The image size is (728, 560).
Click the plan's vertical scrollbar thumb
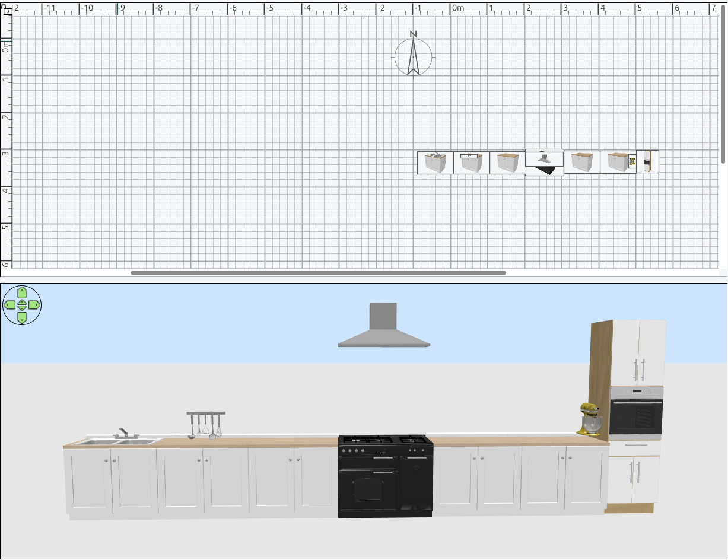(x=723, y=83)
